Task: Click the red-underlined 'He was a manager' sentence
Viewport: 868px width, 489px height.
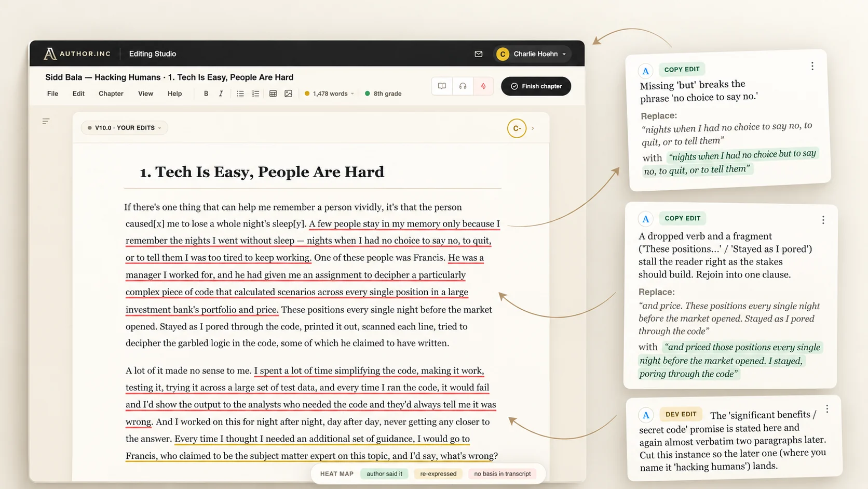Action: tap(297, 283)
